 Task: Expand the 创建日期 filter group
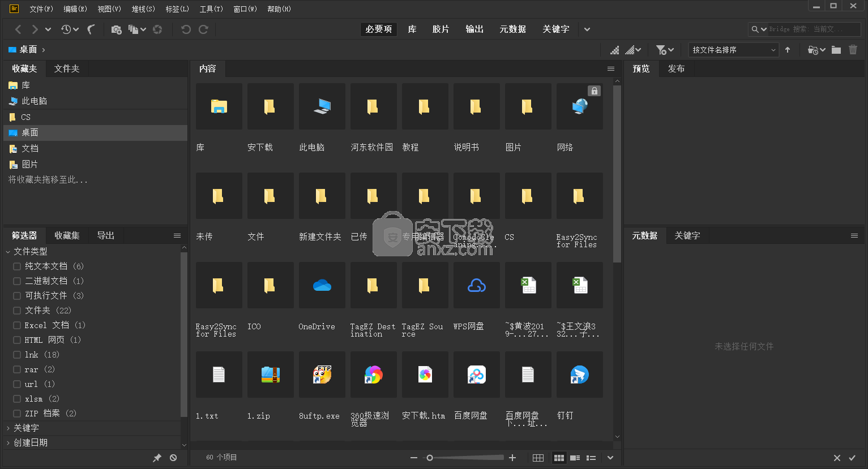[x=8, y=442]
